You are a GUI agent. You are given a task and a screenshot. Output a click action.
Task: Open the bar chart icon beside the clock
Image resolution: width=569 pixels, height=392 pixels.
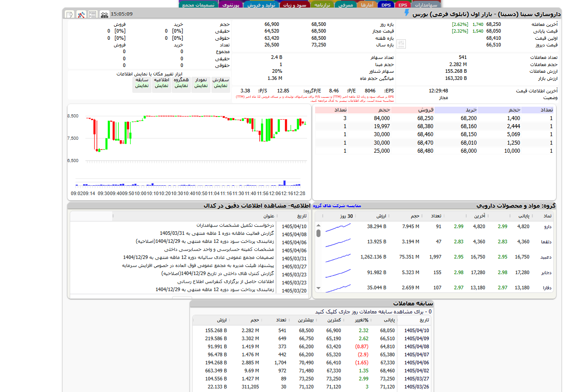[x=105, y=15]
